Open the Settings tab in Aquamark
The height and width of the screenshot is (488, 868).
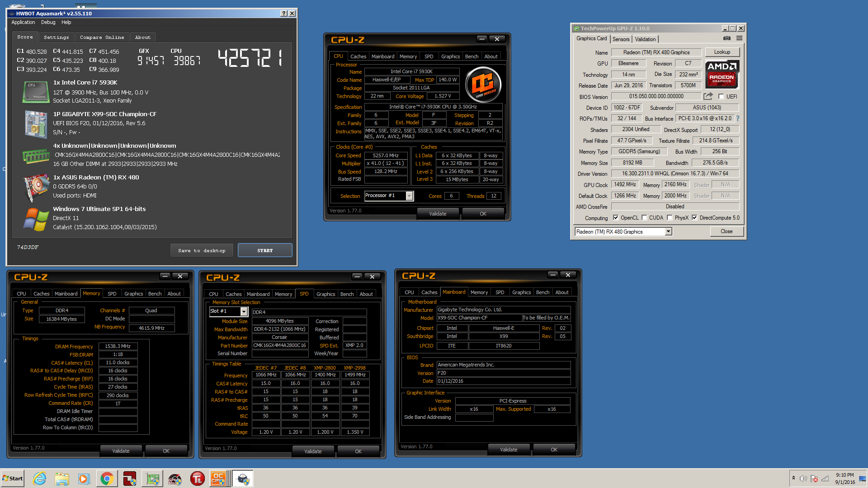tap(57, 37)
